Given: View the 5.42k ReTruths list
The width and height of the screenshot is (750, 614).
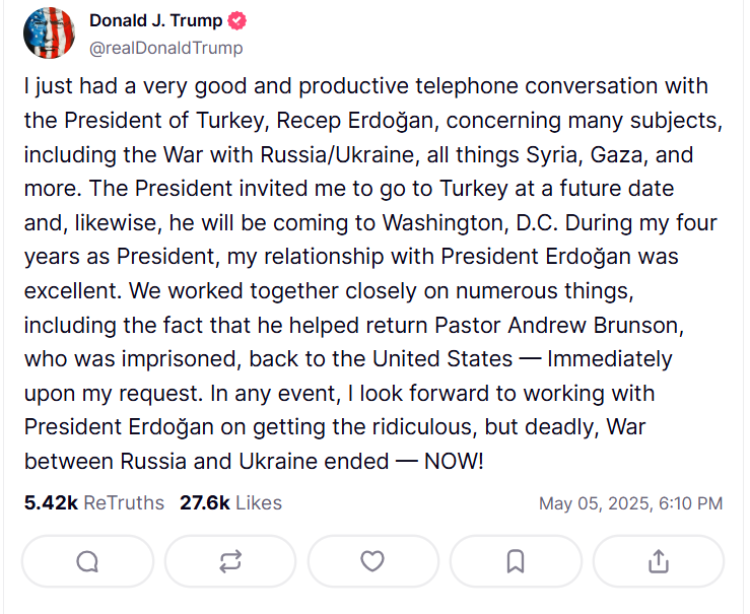Looking at the screenshot, I should tap(93, 503).
